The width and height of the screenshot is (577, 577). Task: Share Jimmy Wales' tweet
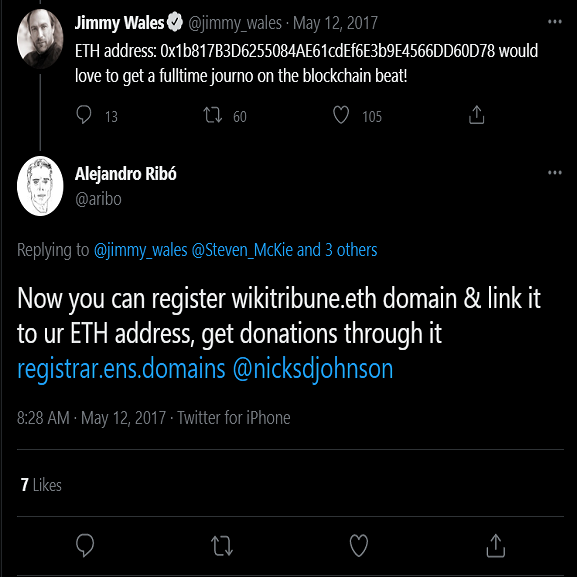tap(477, 115)
